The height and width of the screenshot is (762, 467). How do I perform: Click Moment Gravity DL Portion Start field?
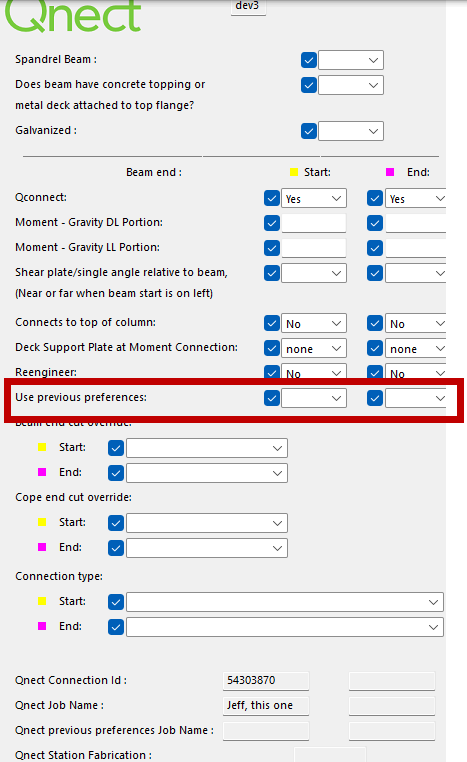point(314,223)
